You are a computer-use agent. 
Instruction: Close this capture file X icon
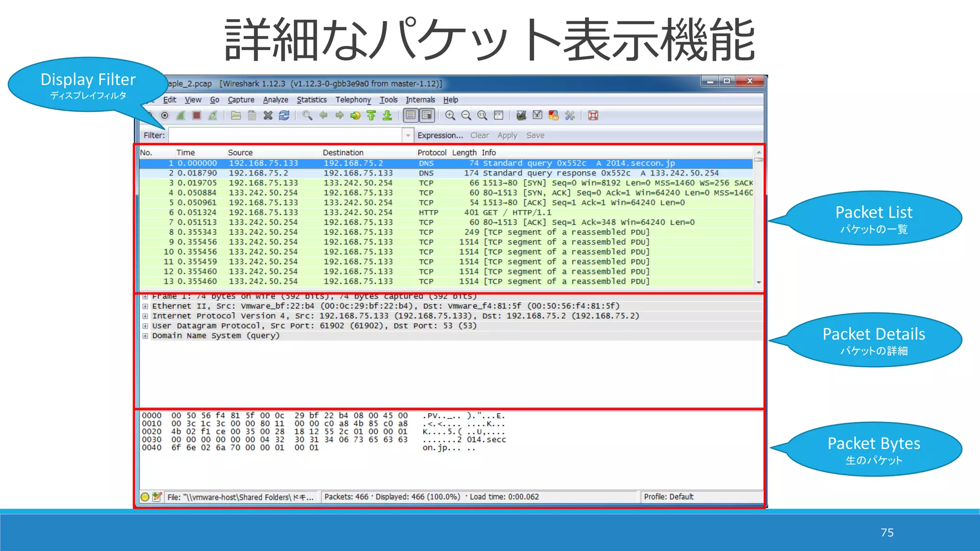click(x=268, y=115)
